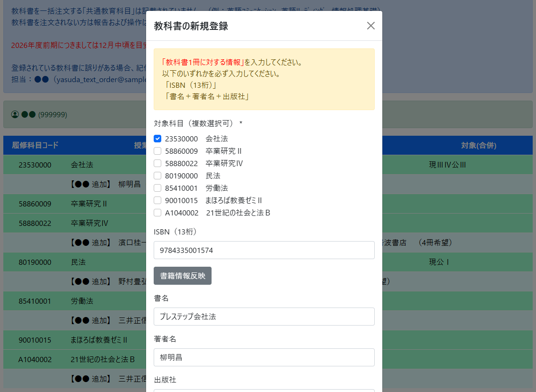This screenshot has width=536, height=392.
Task: Select the 80190000 民法 checkbox
Action: click(158, 176)
